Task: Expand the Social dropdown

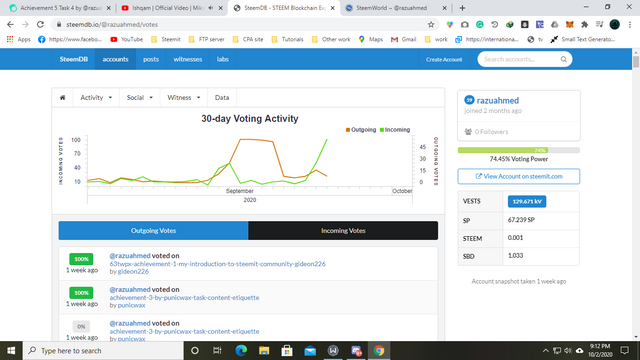Action: [x=140, y=98]
